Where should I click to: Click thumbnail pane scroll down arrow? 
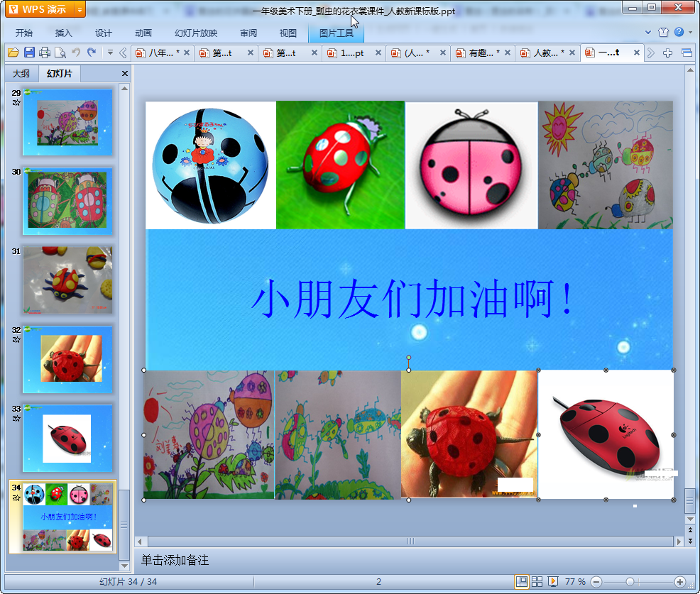pyautogui.click(x=124, y=566)
